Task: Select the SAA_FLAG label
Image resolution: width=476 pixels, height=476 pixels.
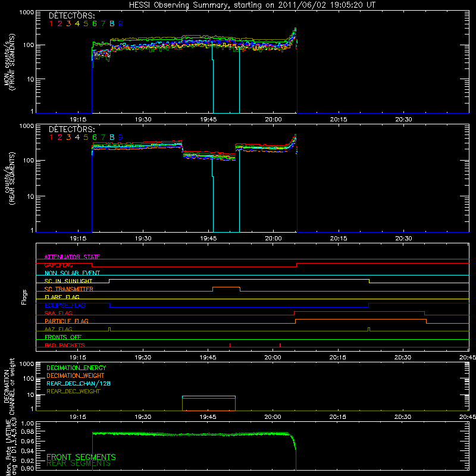Action: point(58,313)
